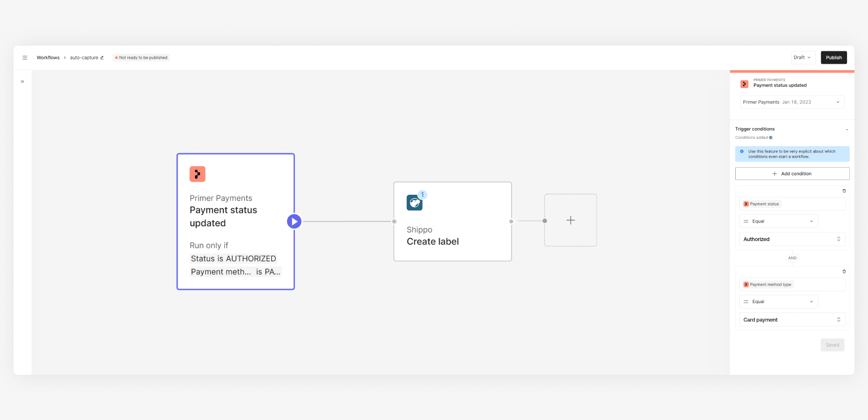Select the auto-capture workflow name

(x=84, y=58)
